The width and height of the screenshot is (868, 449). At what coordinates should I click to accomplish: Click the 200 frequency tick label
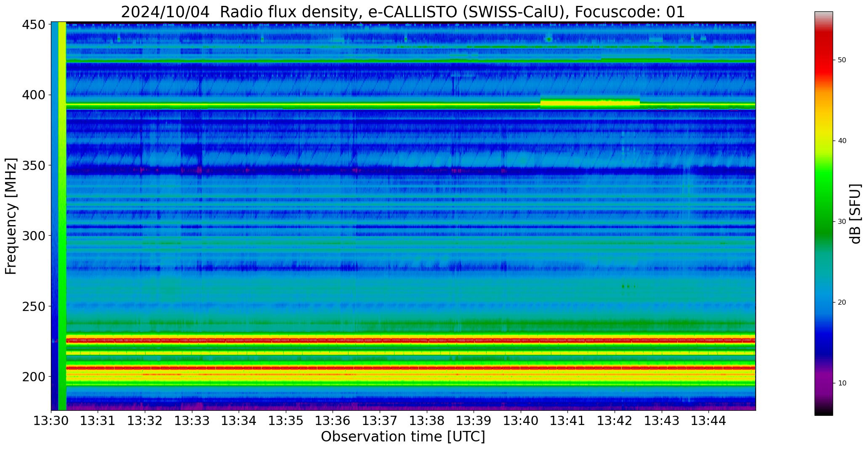34,377
